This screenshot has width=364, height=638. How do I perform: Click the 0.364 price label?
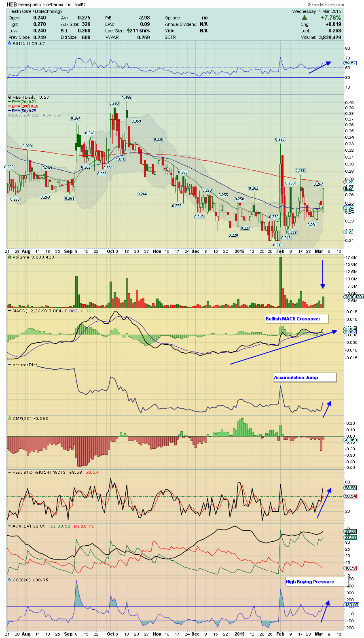(76, 119)
